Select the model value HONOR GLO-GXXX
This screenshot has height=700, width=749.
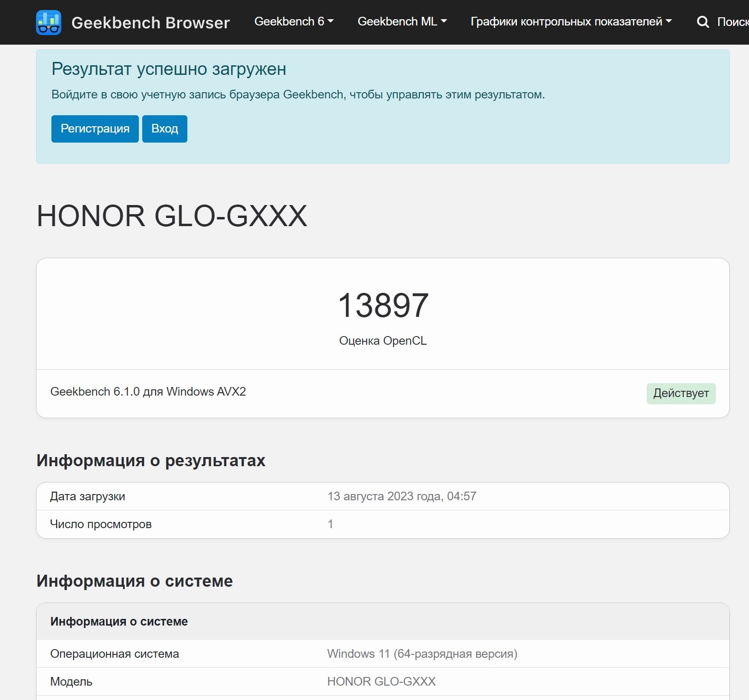381,682
